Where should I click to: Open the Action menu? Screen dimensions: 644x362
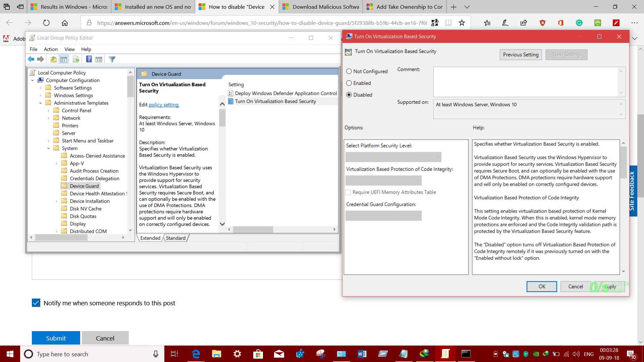pos(51,49)
